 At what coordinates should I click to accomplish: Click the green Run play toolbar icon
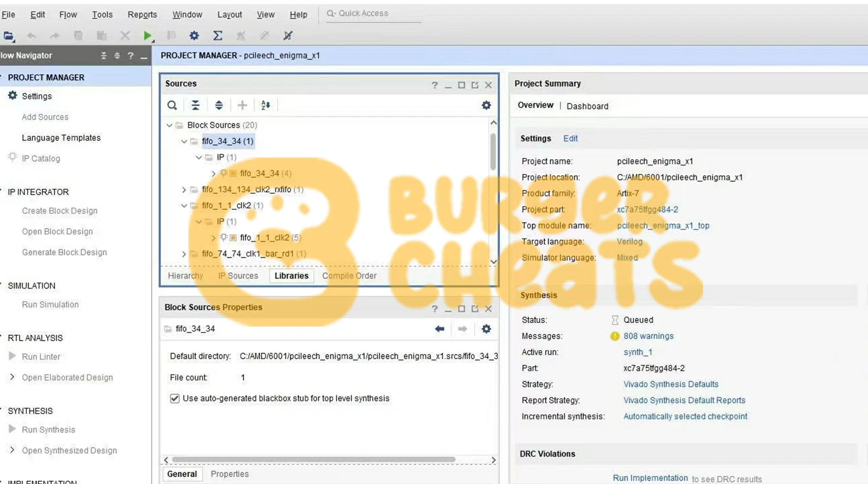(x=147, y=36)
